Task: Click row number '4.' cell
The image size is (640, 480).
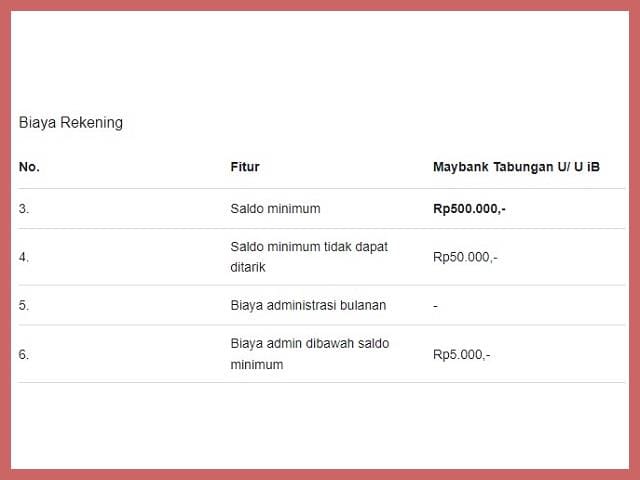Action: click(x=24, y=257)
